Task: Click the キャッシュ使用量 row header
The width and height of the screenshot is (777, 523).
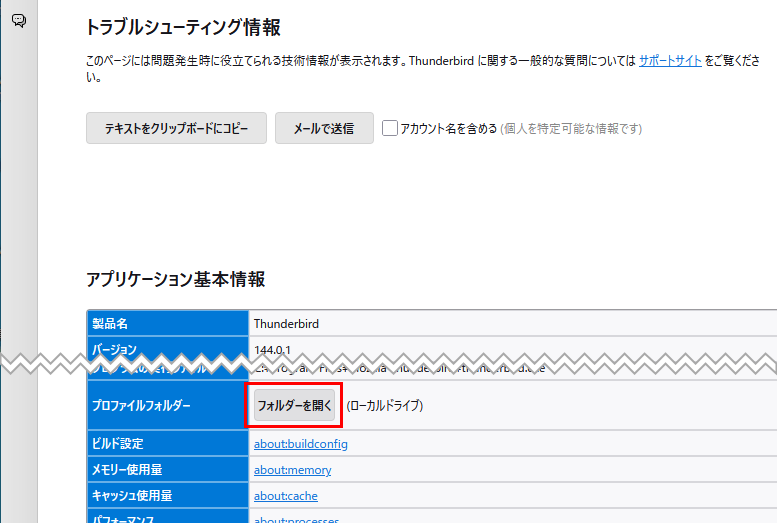Action: point(132,496)
